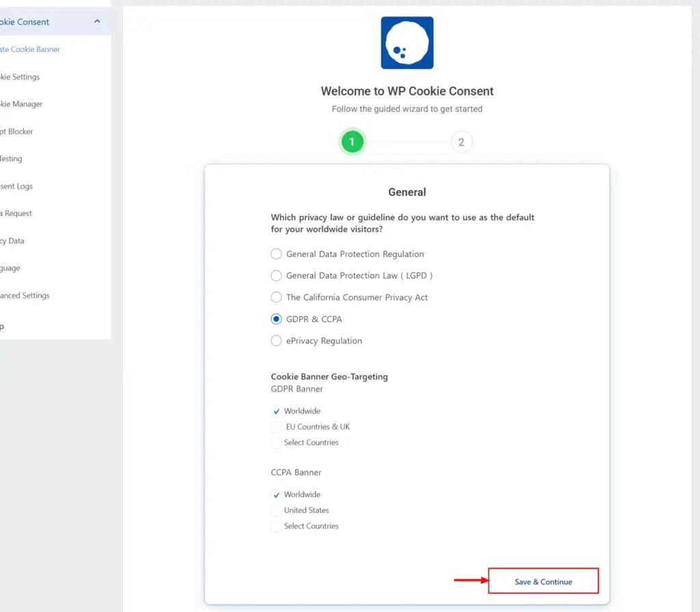Select The California Consumer Privacy Act
Viewport: 700px width, 612px height.
point(276,297)
